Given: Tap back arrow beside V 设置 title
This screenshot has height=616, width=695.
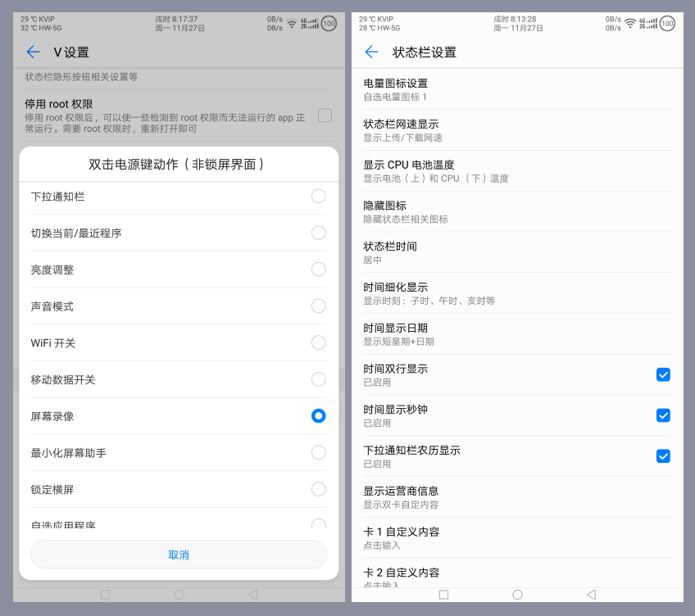Looking at the screenshot, I should coord(33,52).
